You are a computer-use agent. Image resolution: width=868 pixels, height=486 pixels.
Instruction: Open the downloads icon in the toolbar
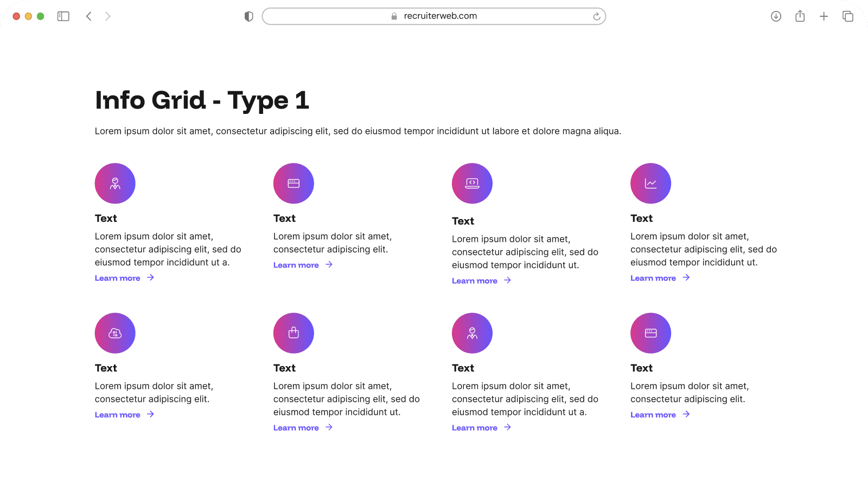pos(776,16)
